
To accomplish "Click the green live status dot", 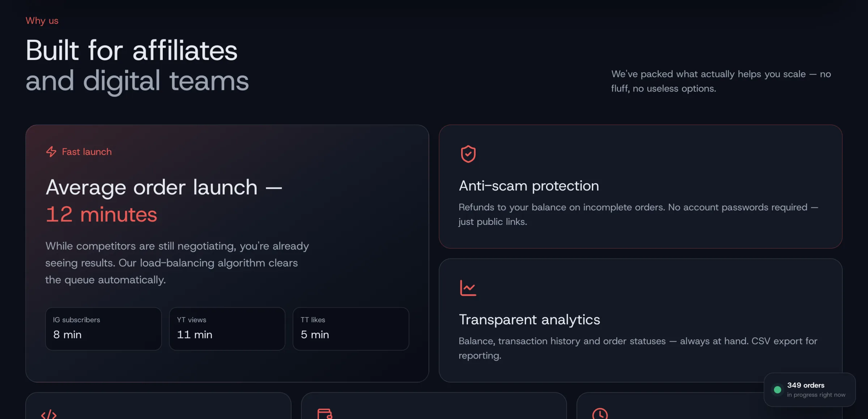I will pyautogui.click(x=777, y=390).
